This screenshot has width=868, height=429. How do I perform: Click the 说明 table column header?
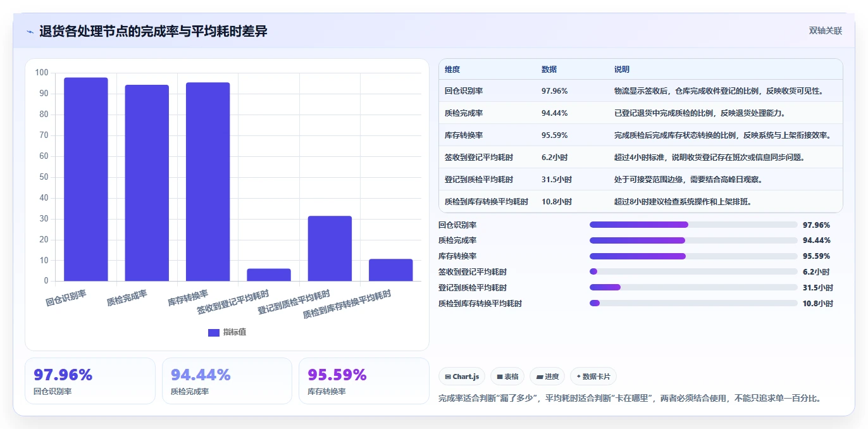(622, 70)
